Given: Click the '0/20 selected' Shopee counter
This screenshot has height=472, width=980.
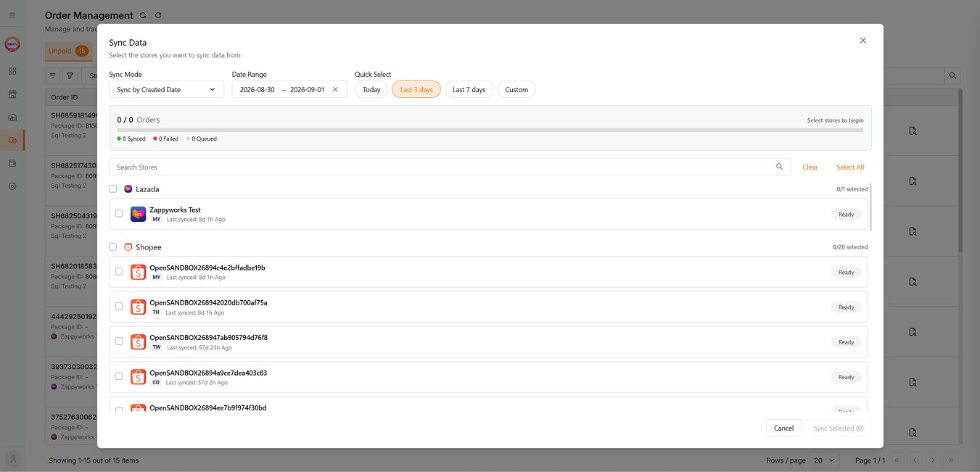Looking at the screenshot, I should [850, 247].
